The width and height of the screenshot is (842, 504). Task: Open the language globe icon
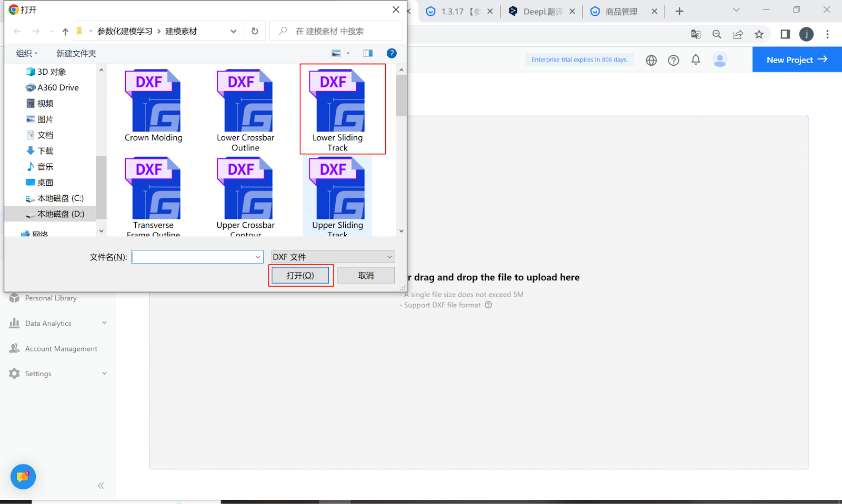651,60
